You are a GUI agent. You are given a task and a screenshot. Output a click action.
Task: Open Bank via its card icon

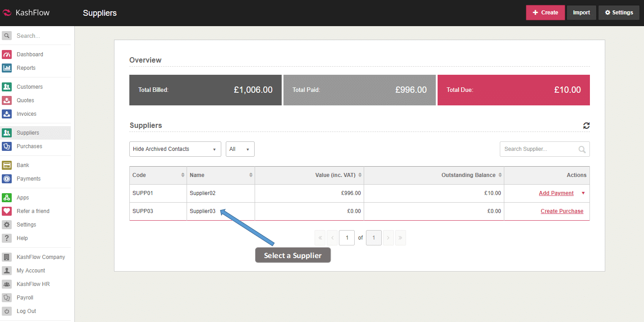click(x=7, y=165)
